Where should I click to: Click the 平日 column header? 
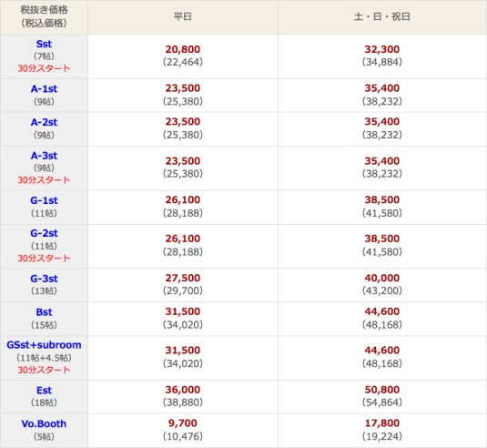pyautogui.click(x=183, y=16)
